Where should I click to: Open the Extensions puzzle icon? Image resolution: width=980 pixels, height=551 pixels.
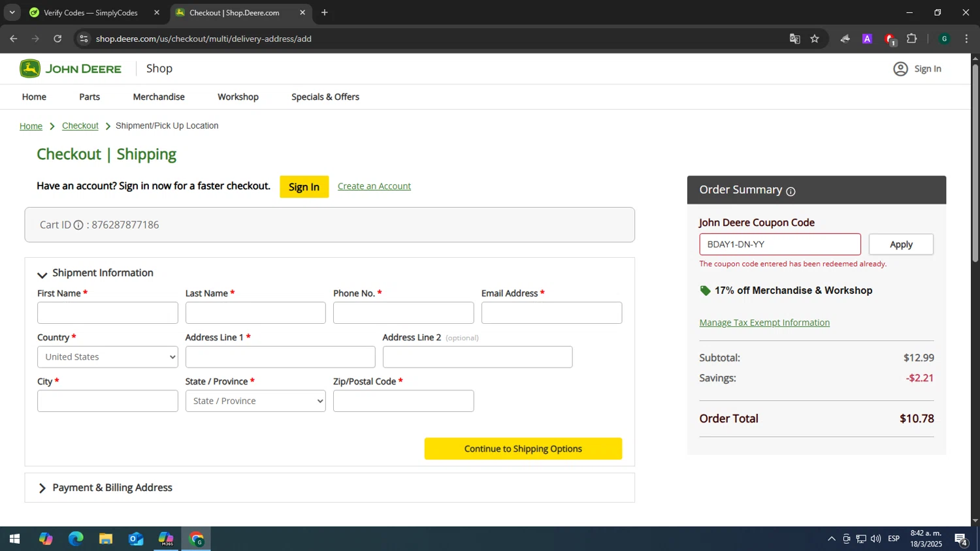pyautogui.click(x=912, y=39)
